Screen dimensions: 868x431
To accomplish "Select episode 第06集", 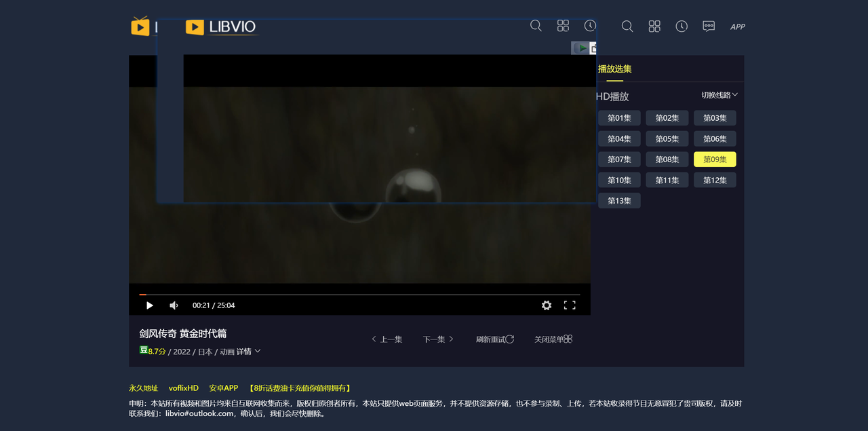I will pyautogui.click(x=715, y=138).
